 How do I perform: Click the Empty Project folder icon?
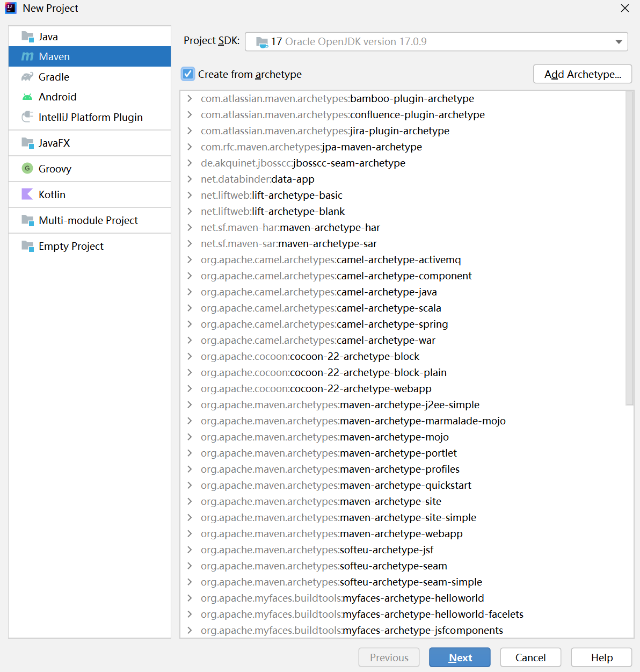pyautogui.click(x=27, y=245)
